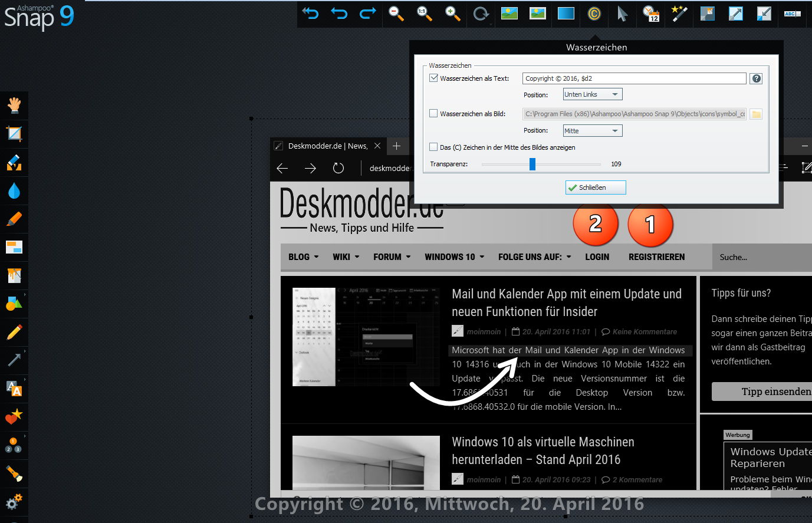Click the watermark image path field
The width and height of the screenshot is (812, 523).
pos(635,114)
